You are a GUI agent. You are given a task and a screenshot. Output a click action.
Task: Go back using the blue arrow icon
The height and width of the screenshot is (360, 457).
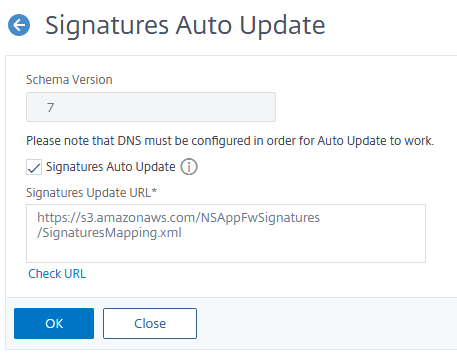[x=19, y=25]
